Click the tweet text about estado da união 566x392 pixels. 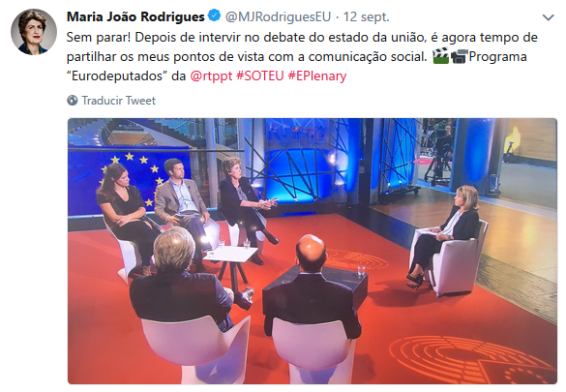[x=302, y=56]
